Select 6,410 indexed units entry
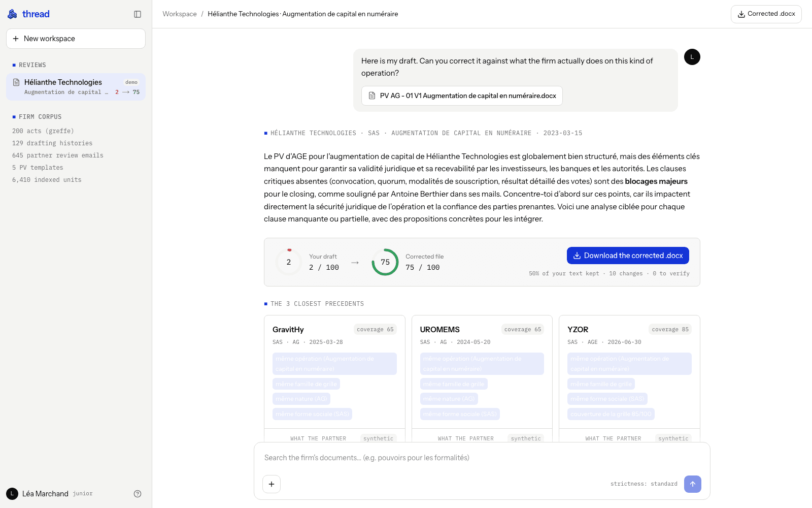The height and width of the screenshot is (508, 812). coord(47,180)
